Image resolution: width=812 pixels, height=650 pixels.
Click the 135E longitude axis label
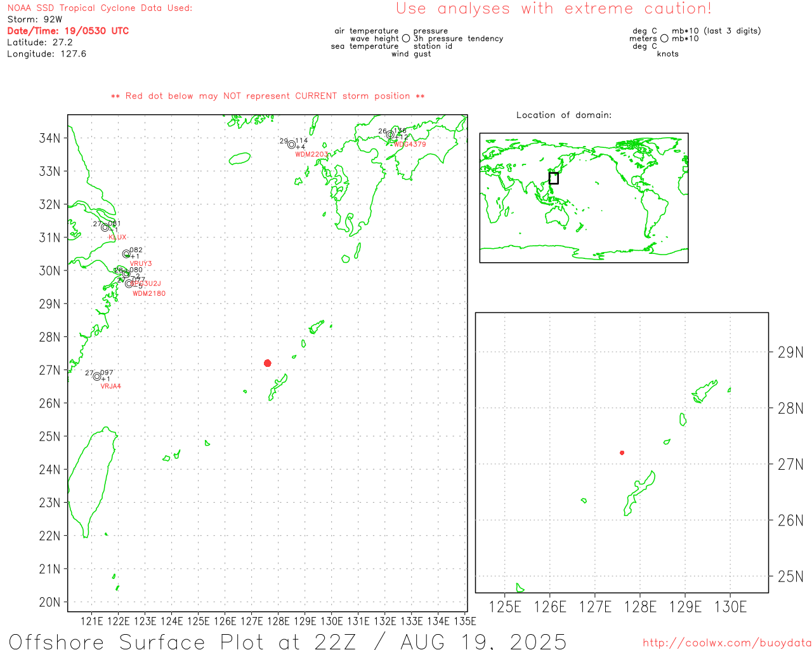click(464, 621)
